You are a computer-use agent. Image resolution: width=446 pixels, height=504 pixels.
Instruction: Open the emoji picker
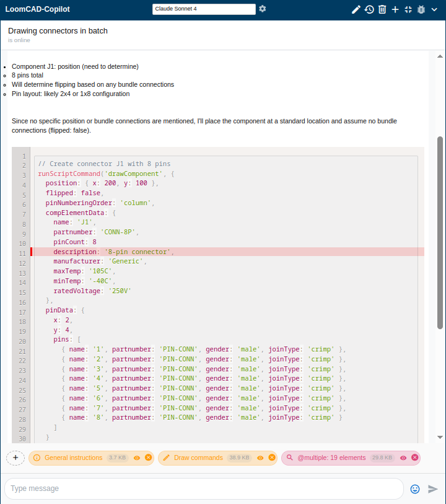(x=415, y=489)
